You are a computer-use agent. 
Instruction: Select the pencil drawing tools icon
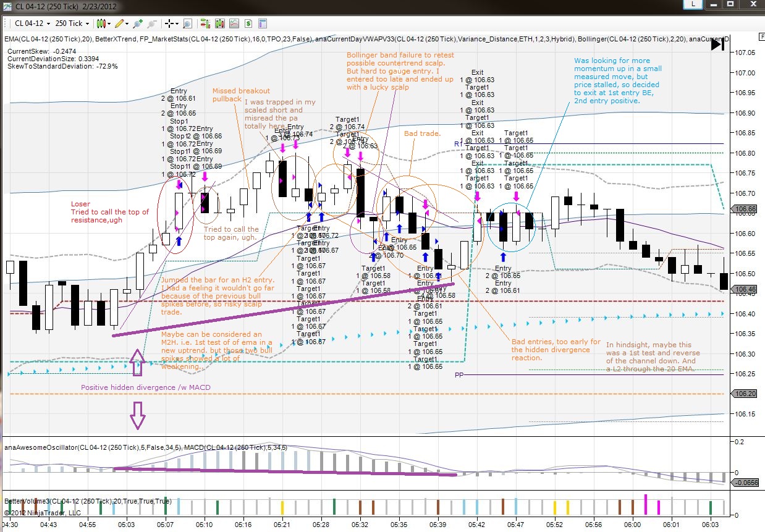point(119,23)
